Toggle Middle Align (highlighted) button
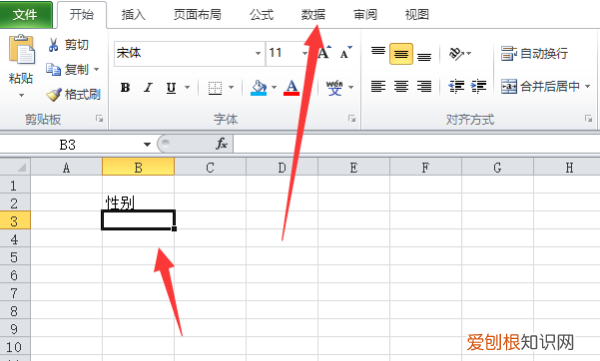 click(x=401, y=54)
